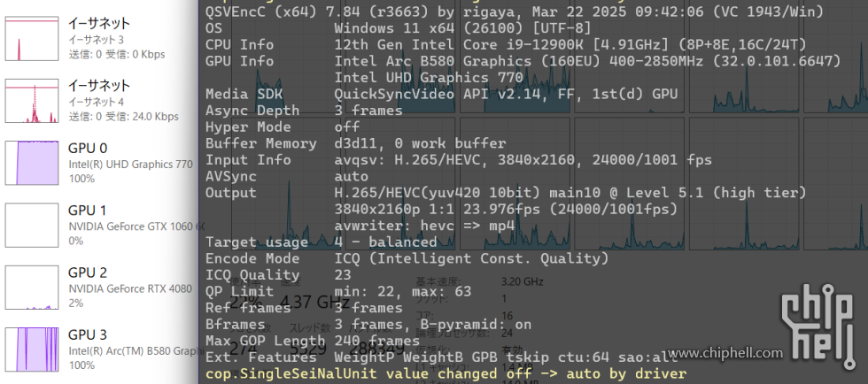868x384 pixels.
Task: Click the 'Buffer Memory d3d11' line
Action: [x=355, y=144]
